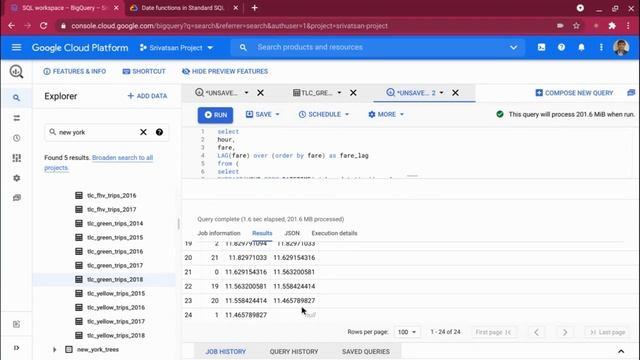
Task: Open the MORE settings dropdown
Action: click(x=386, y=114)
